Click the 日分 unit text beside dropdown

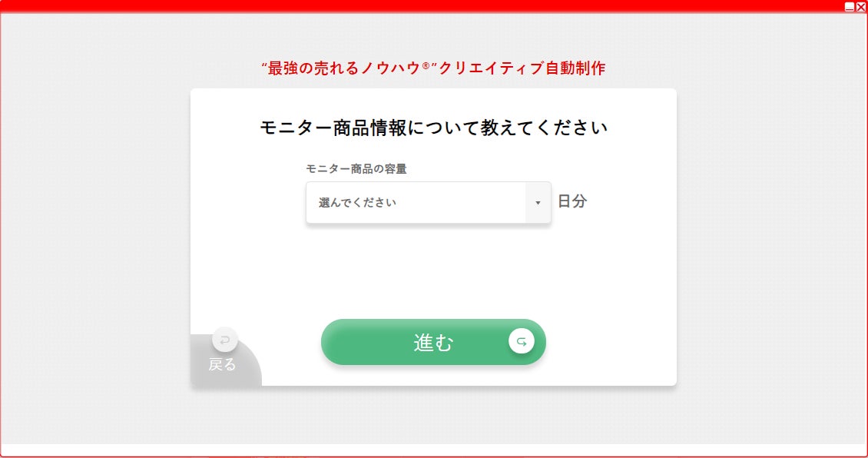click(x=572, y=201)
